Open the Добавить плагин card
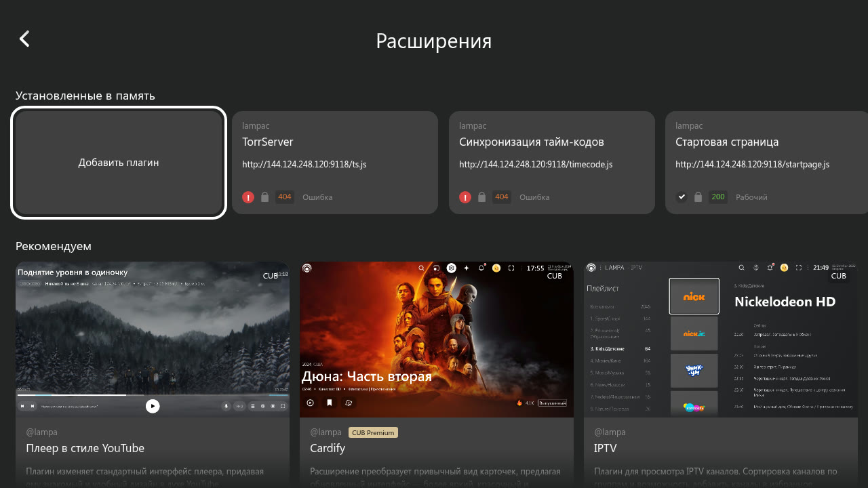 coord(119,163)
